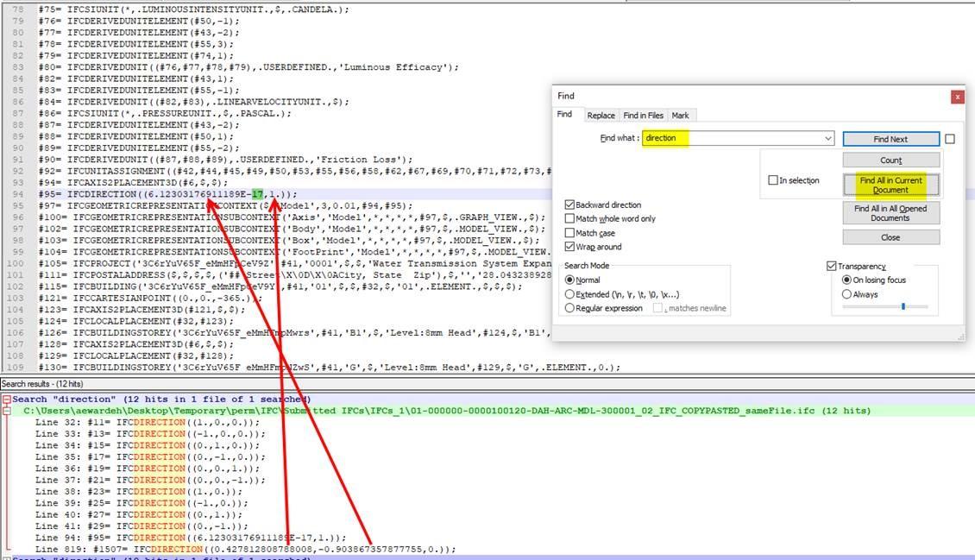Switch to the Find in Files tab
The image size is (975, 560).
pos(643,116)
